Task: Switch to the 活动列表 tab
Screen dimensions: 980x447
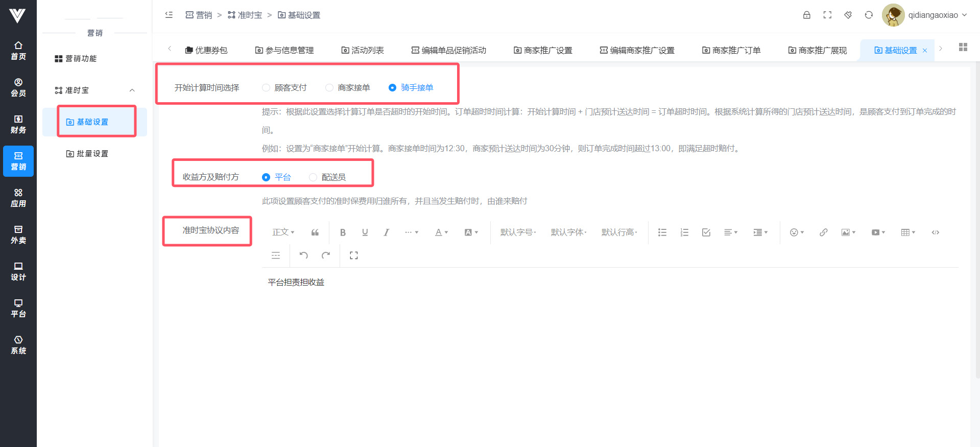Action: point(363,50)
